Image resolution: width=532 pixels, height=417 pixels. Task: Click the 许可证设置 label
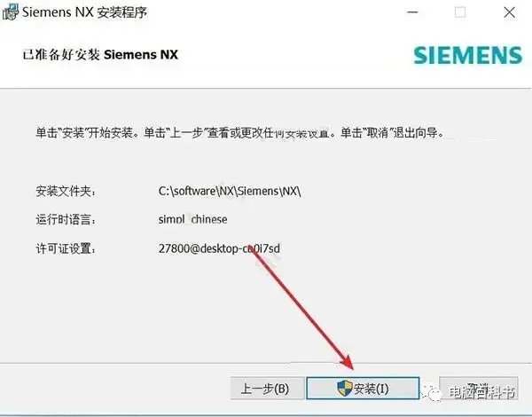[x=66, y=248]
